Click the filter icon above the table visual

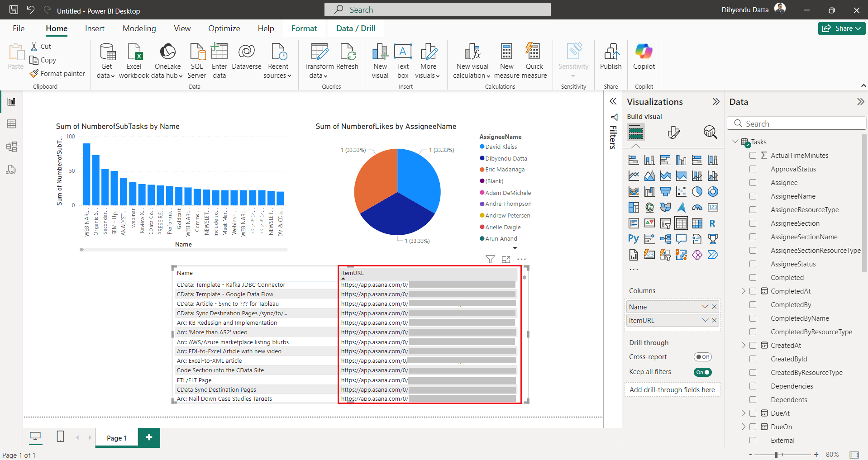pos(490,259)
